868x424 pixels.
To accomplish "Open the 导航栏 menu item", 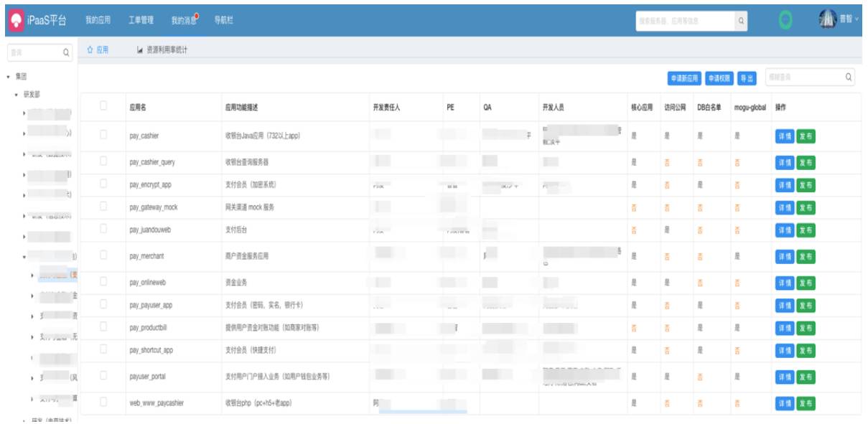I will click(224, 21).
